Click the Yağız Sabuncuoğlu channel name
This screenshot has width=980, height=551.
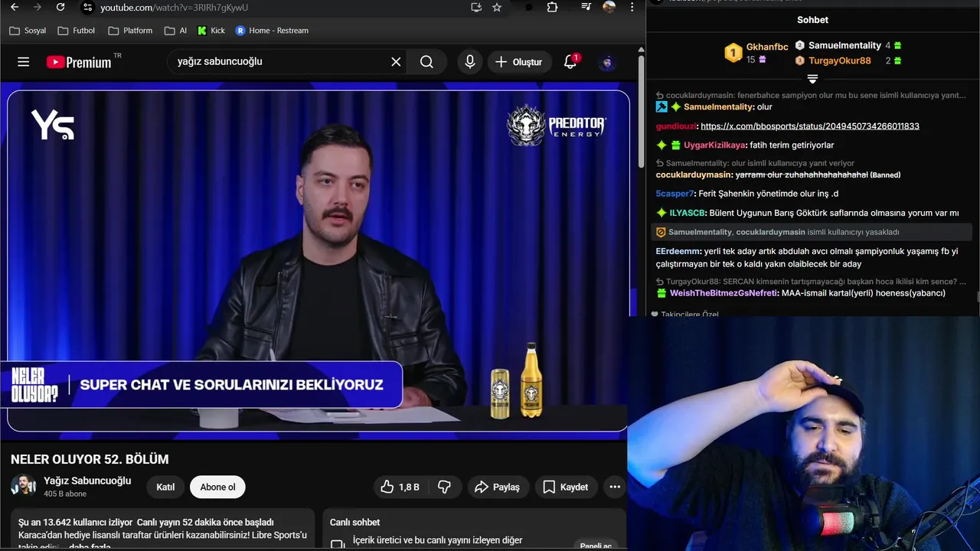[87, 481]
